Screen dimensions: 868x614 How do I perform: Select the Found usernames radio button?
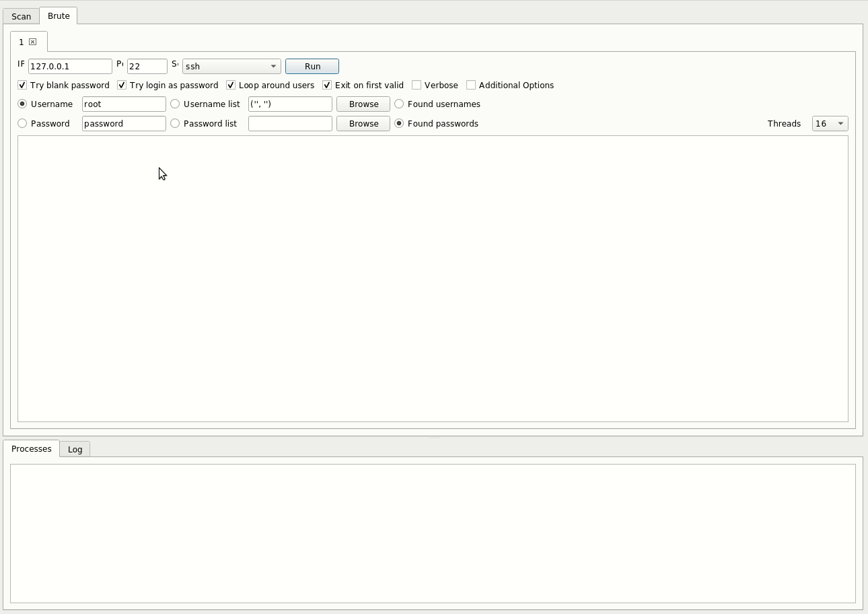pos(399,104)
